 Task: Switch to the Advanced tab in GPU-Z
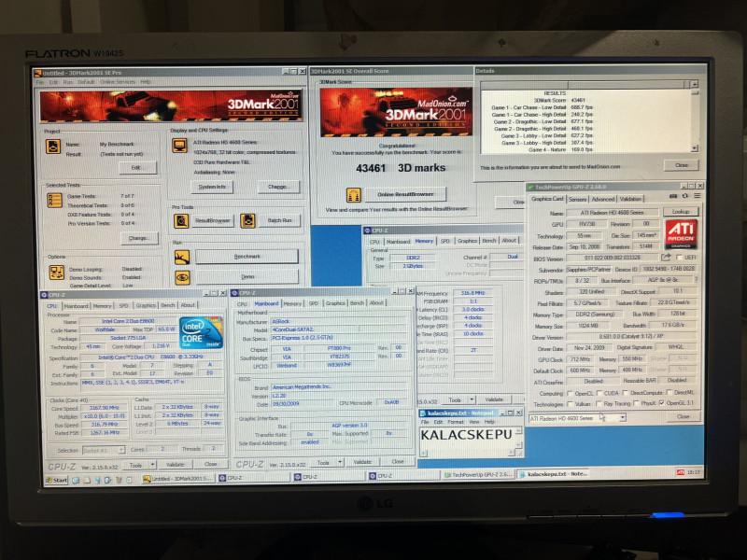pos(602,199)
